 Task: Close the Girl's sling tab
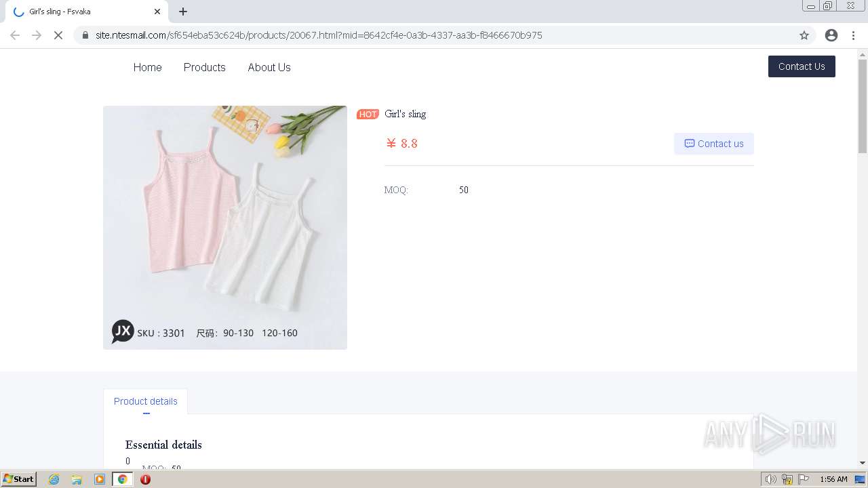tap(157, 12)
